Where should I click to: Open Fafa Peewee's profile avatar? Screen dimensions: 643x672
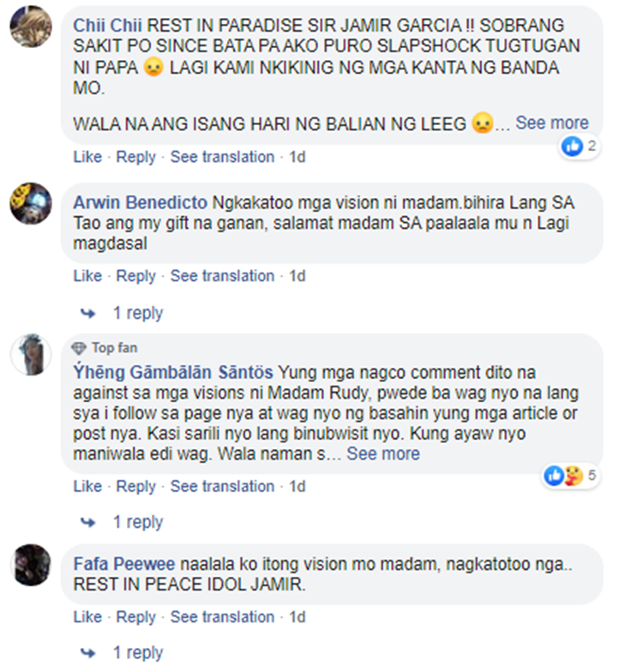pyautogui.click(x=31, y=565)
